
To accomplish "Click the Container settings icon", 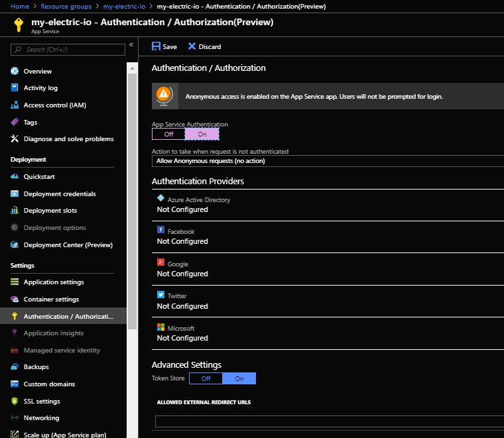I will 15,299.
